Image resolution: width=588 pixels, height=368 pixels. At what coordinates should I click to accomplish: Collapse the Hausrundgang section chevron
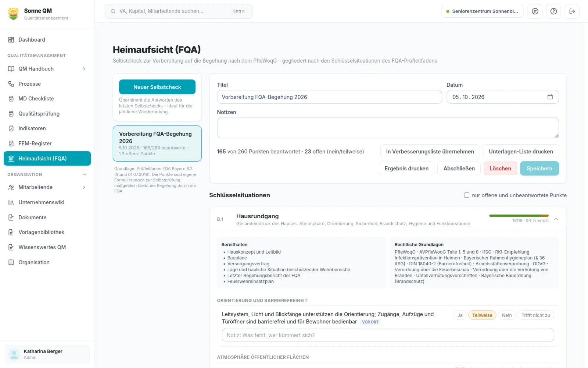tap(556, 219)
